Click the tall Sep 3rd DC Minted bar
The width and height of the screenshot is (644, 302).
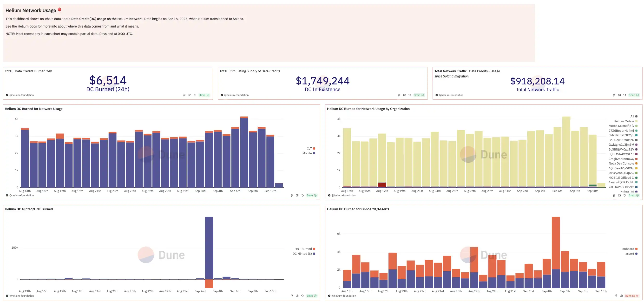point(209,248)
